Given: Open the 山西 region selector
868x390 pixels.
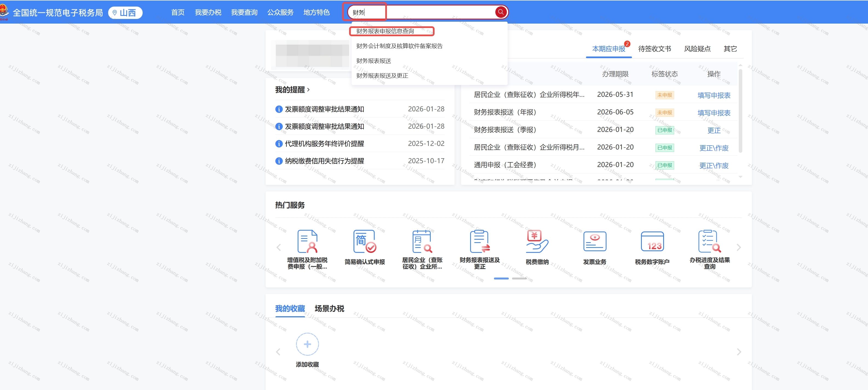Looking at the screenshot, I should (125, 13).
